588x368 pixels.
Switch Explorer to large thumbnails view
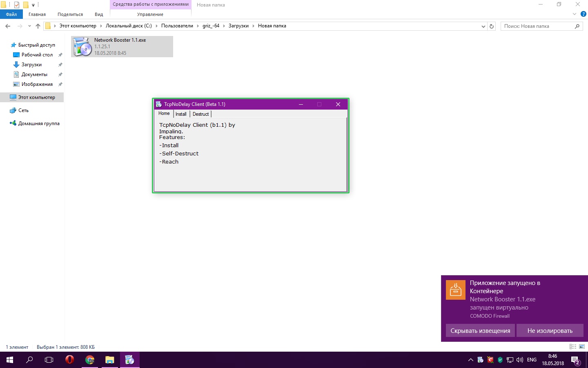click(582, 347)
